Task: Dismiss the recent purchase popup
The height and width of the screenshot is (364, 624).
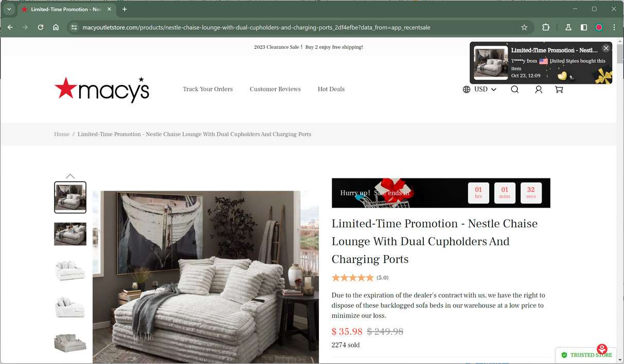Action: (606, 48)
